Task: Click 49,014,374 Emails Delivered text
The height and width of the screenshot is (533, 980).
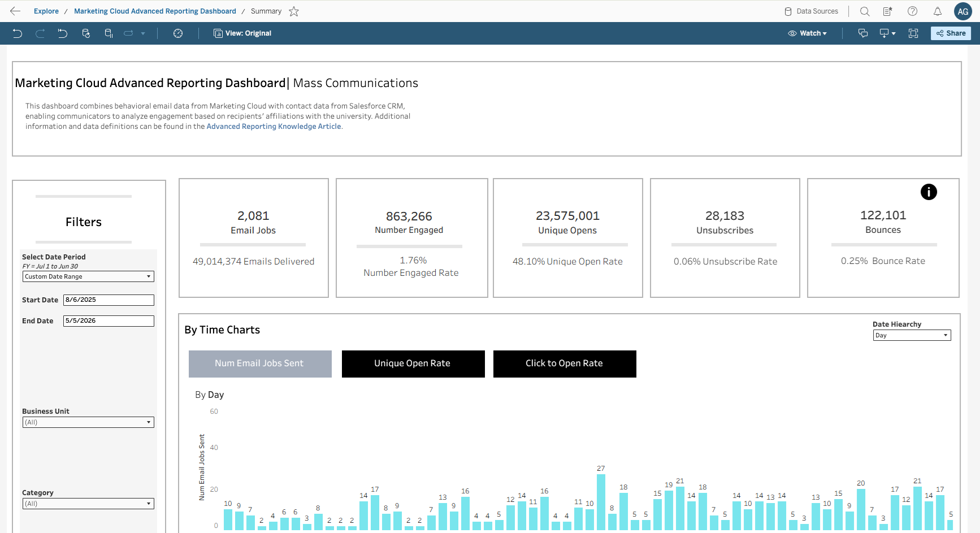Action: tap(253, 262)
